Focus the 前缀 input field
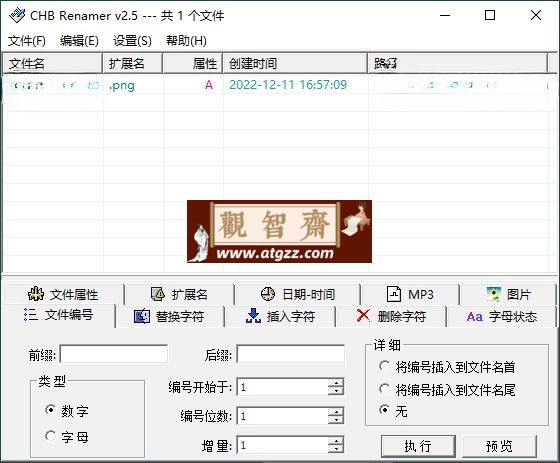The height and width of the screenshot is (463, 560). click(x=114, y=354)
